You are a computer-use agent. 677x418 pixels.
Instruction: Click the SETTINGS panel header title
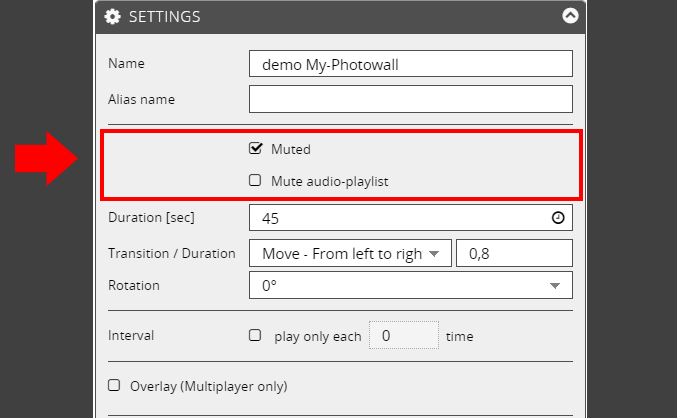click(165, 17)
